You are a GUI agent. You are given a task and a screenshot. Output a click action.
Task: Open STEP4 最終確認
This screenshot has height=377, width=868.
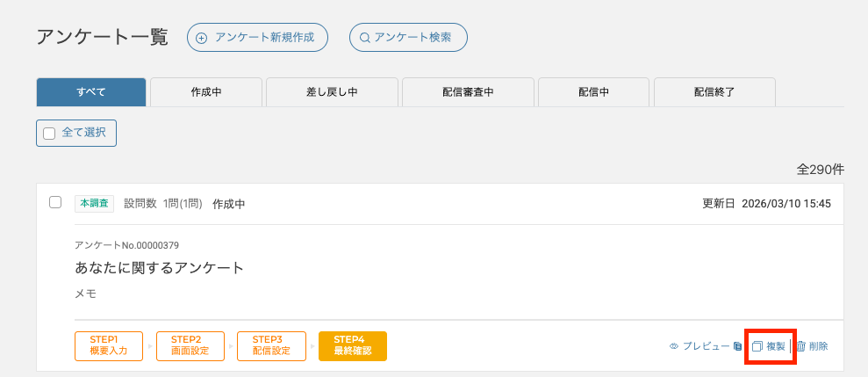point(352,345)
